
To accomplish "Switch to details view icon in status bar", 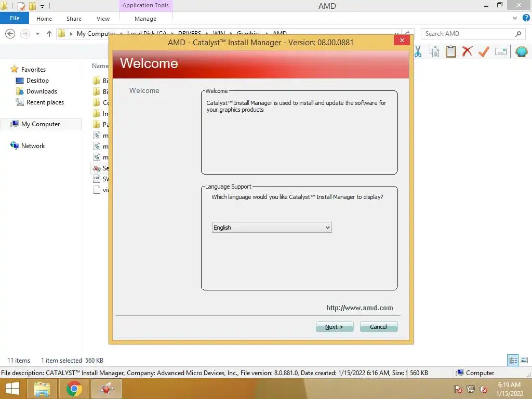I will pyautogui.click(x=513, y=360).
